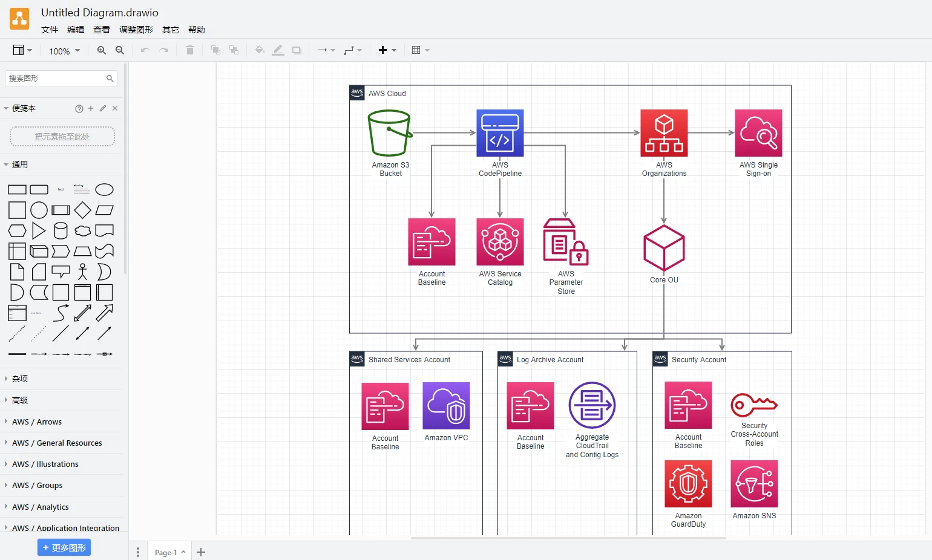This screenshot has height=560, width=932.
Task: Select the Amazon VPC icon
Action: click(x=446, y=406)
